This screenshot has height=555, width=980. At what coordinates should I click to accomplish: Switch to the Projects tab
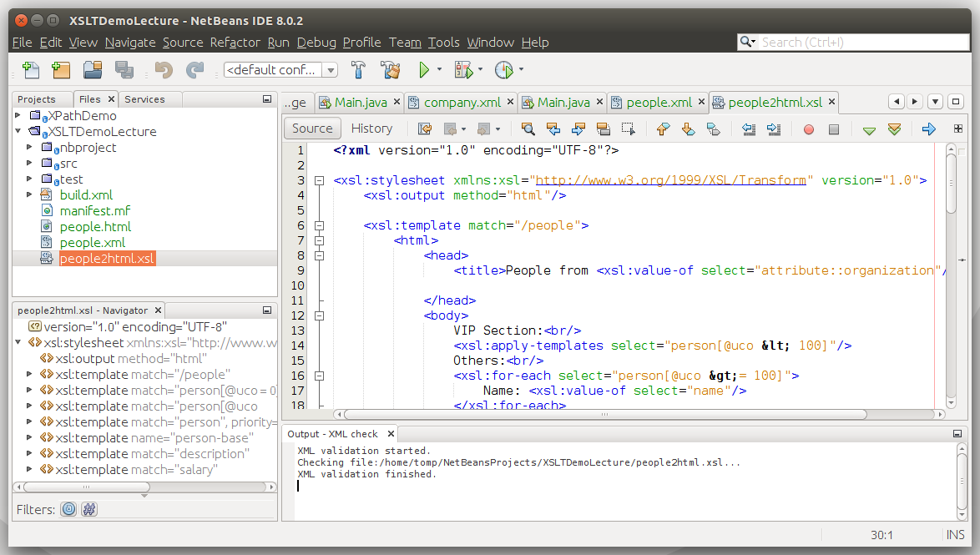tap(36, 99)
